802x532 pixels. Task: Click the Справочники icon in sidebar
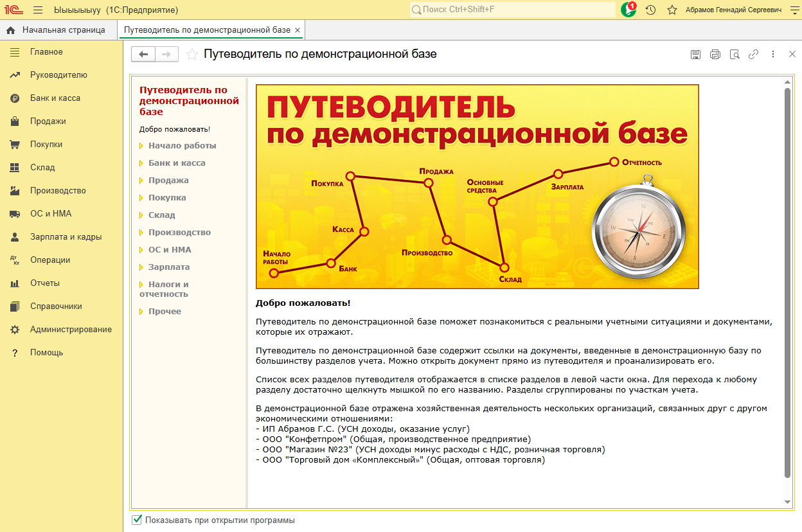click(x=15, y=306)
